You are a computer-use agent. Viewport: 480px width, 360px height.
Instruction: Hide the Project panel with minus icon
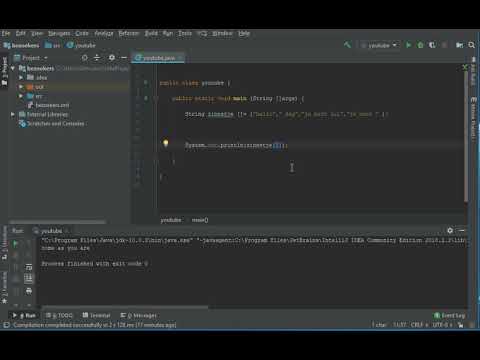coord(124,58)
